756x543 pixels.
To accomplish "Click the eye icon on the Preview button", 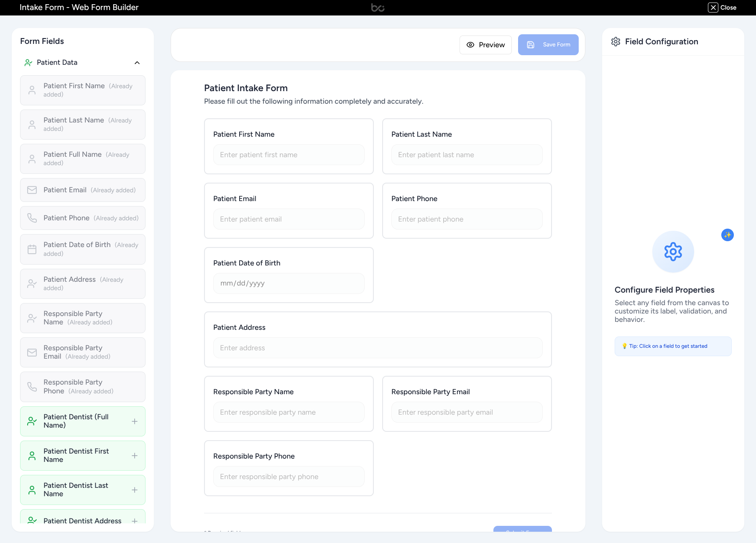I will [470, 45].
